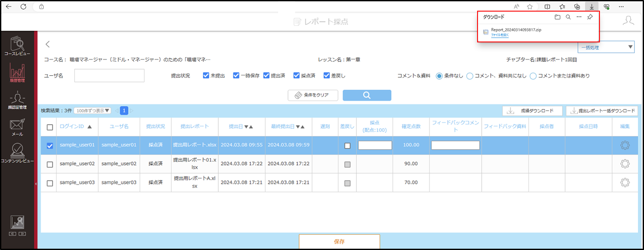Open browser collections icon

(x=577, y=6)
